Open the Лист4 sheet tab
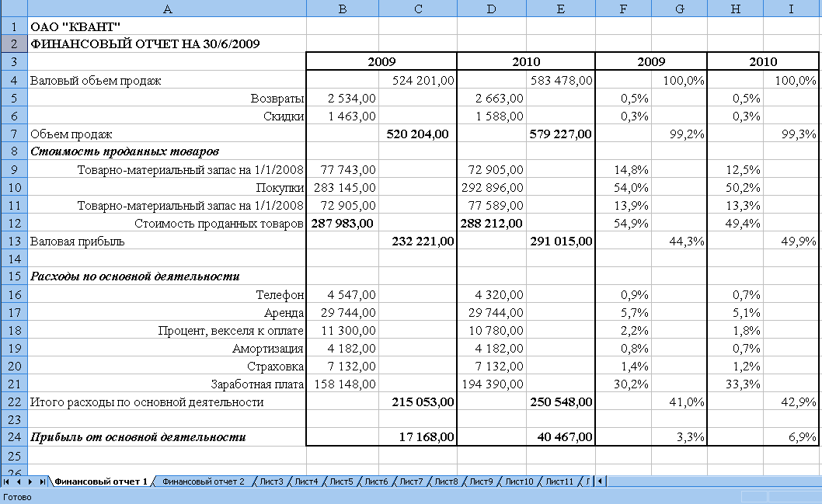The width and height of the screenshot is (822, 504). 306,481
